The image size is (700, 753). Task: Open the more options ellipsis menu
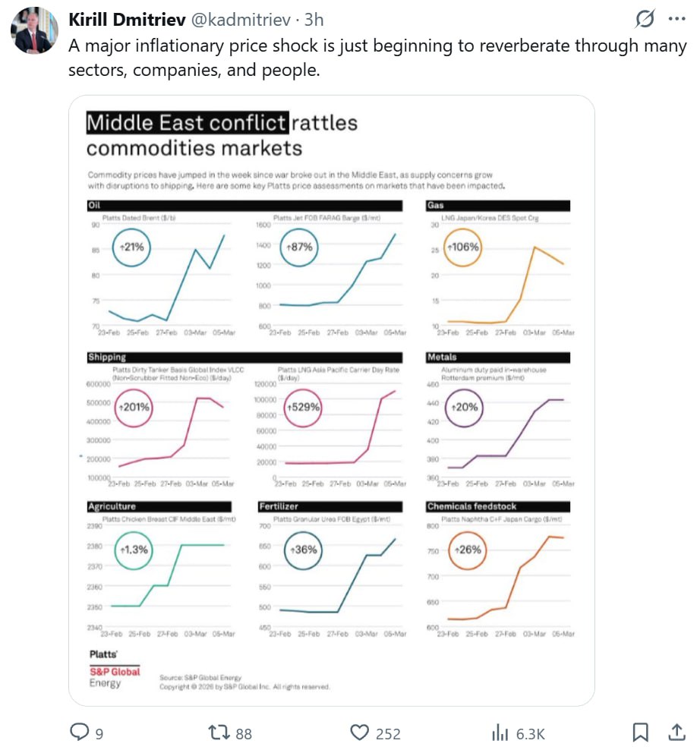pyautogui.click(x=676, y=19)
